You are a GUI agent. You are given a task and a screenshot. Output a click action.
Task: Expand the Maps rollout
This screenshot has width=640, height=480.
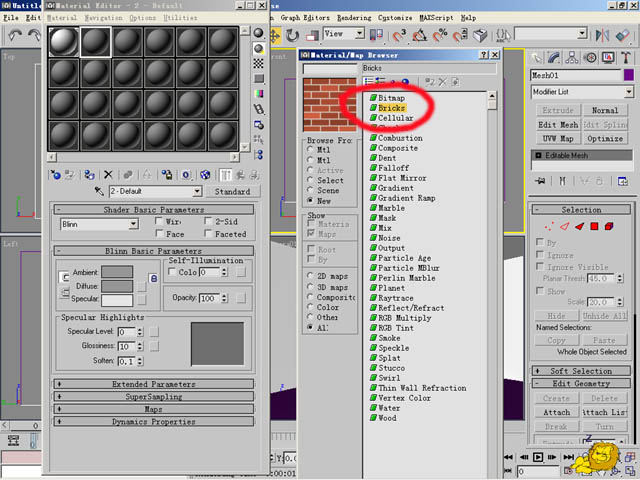[153, 409]
